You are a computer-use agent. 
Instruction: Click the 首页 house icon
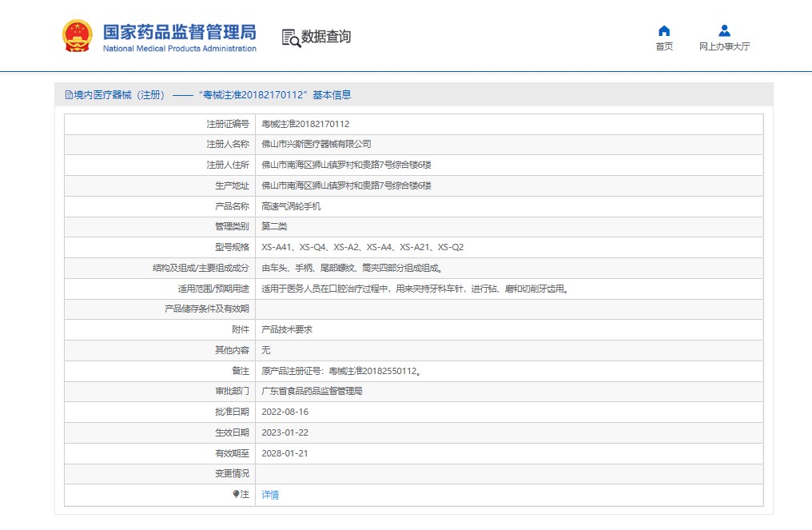pyautogui.click(x=664, y=30)
